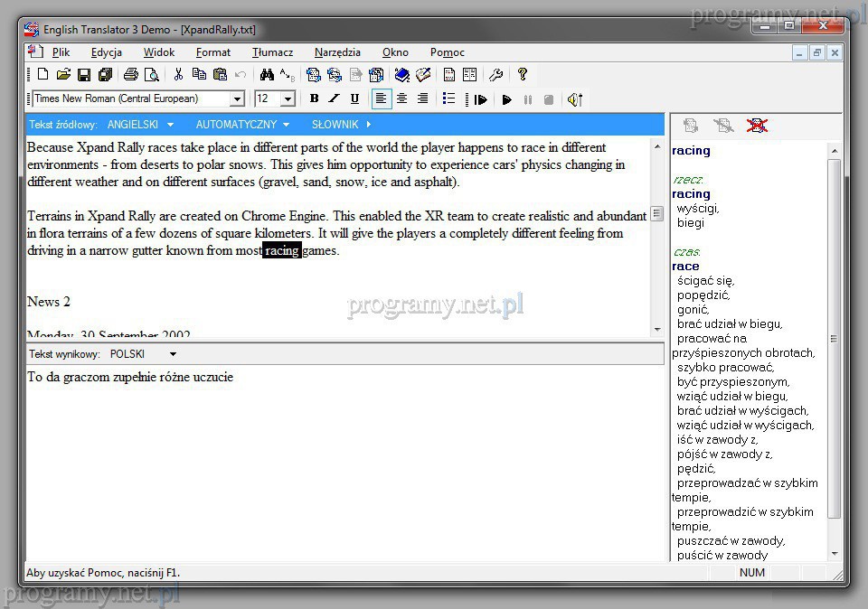Viewport: 868px width, 609px height.
Task: Toggle underline text formatting
Action: (354, 99)
